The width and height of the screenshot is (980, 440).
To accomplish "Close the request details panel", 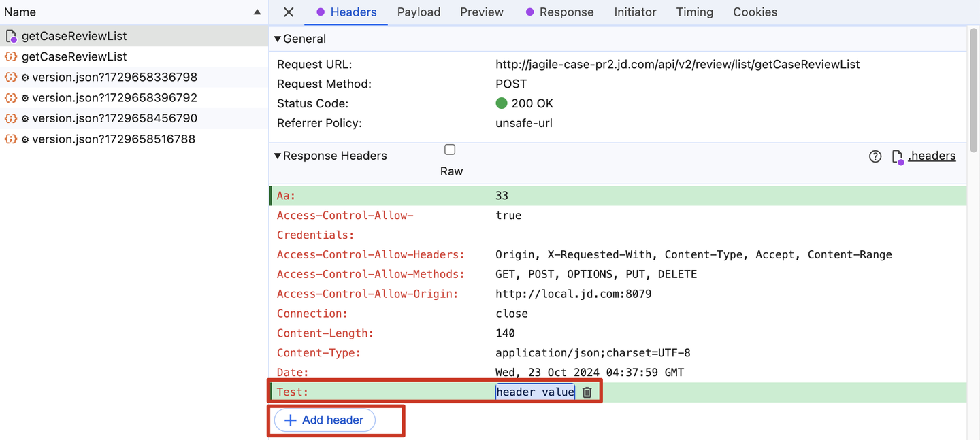I will pyautogui.click(x=289, y=12).
